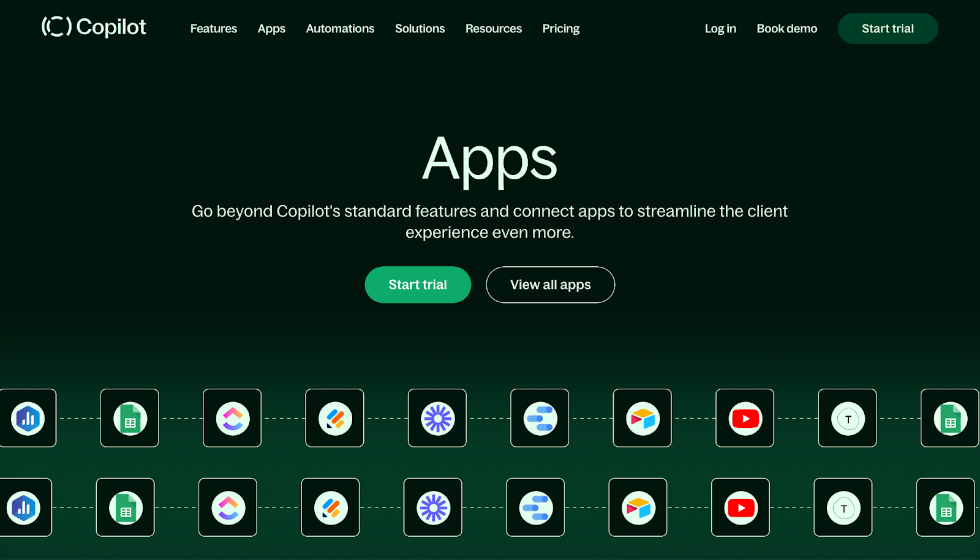Click the purple Loom starburst icon in the bottom row
980x560 pixels.
pyautogui.click(x=433, y=507)
